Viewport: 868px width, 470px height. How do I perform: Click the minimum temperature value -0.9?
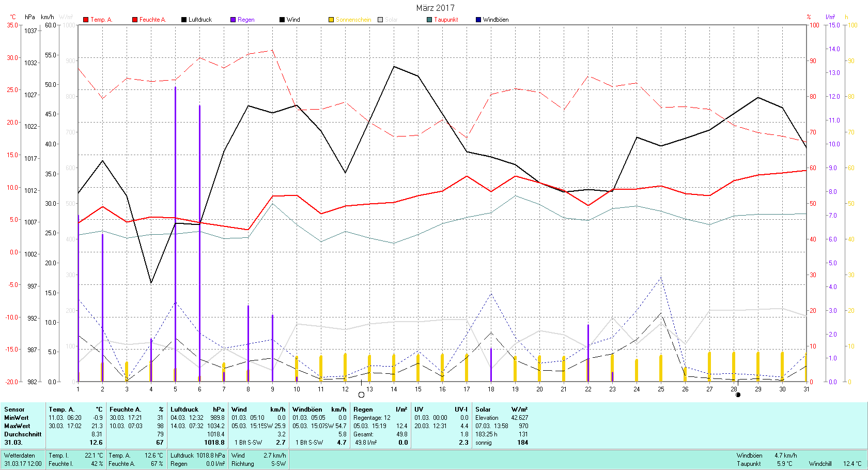click(98, 418)
